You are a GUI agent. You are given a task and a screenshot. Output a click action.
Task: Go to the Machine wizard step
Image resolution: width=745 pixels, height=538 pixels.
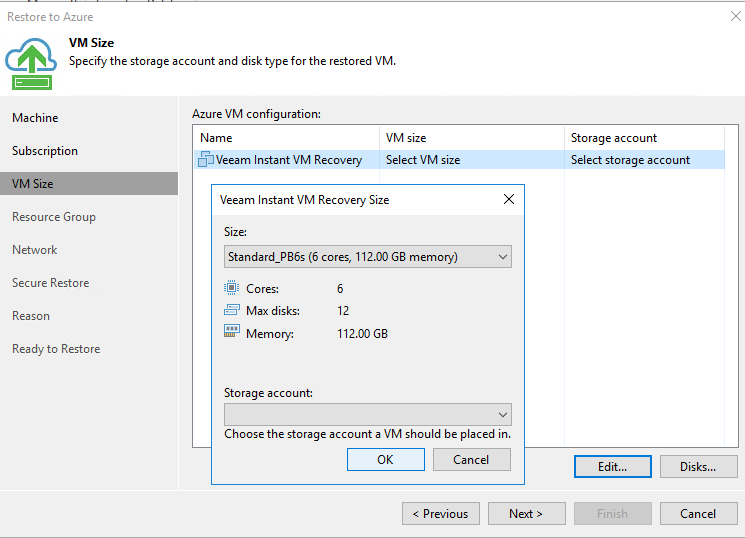coord(35,118)
